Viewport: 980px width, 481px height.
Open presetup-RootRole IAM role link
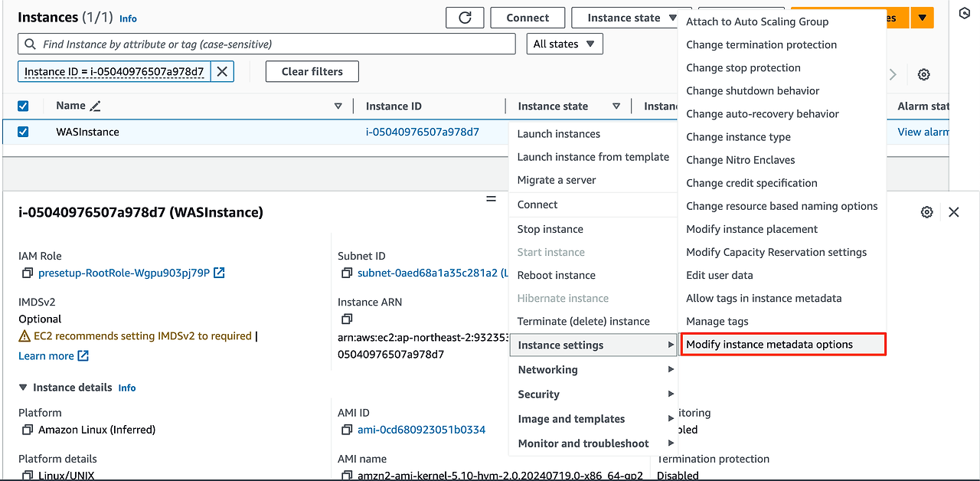pos(124,273)
